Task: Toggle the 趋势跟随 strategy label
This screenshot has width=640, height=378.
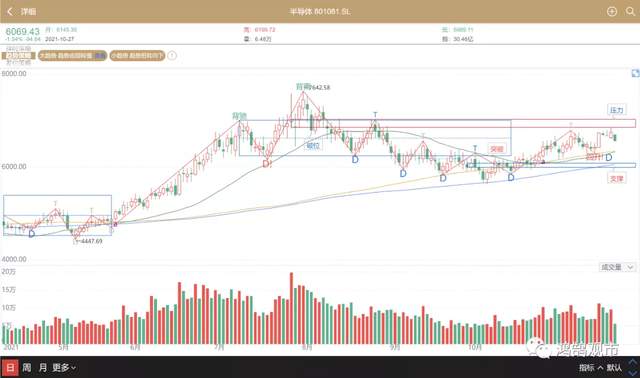Action: tap(18, 56)
